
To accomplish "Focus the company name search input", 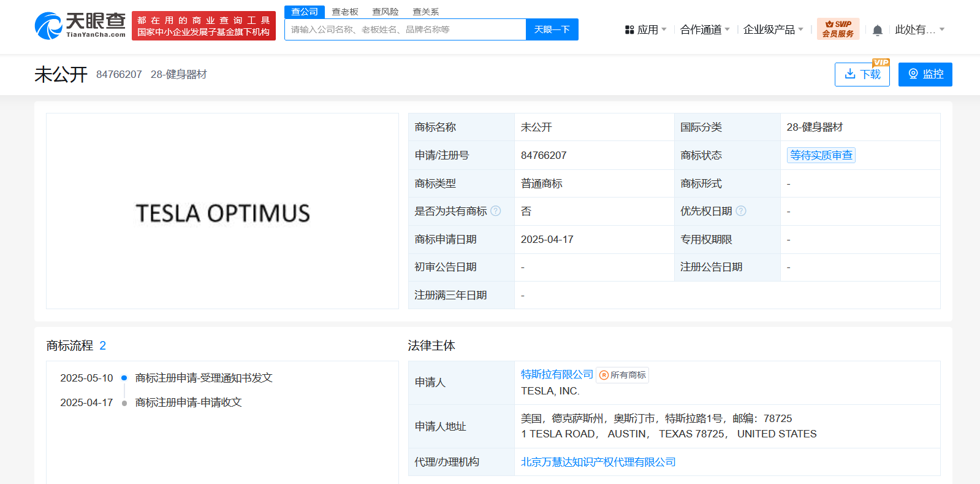I will click(405, 29).
